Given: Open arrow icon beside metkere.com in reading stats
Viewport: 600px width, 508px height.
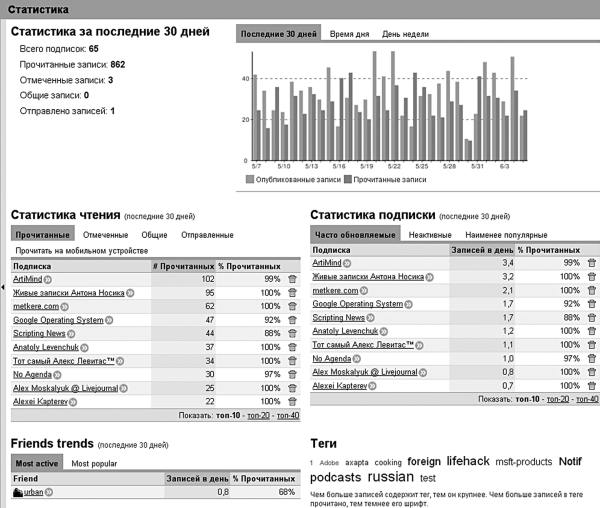Looking at the screenshot, I should click(65, 307).
